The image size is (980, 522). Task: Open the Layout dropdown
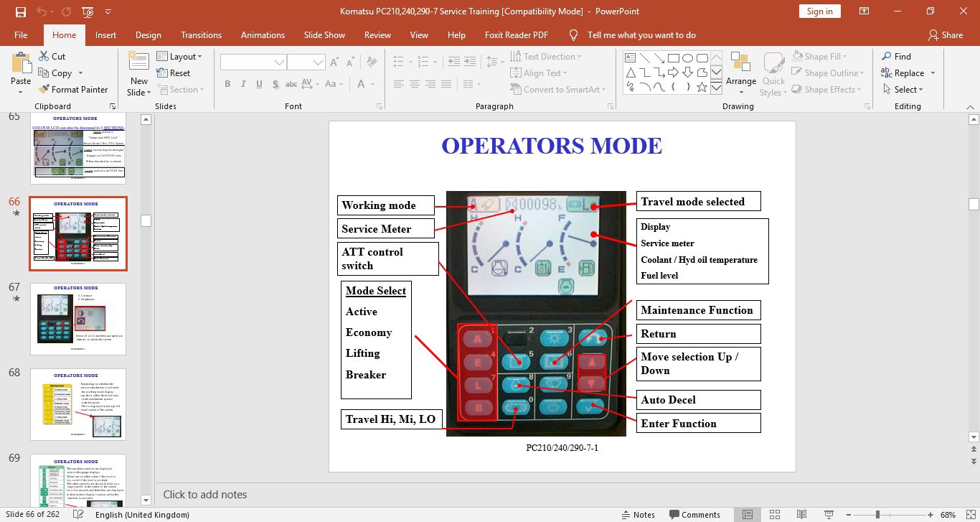[x=180, y=56]
